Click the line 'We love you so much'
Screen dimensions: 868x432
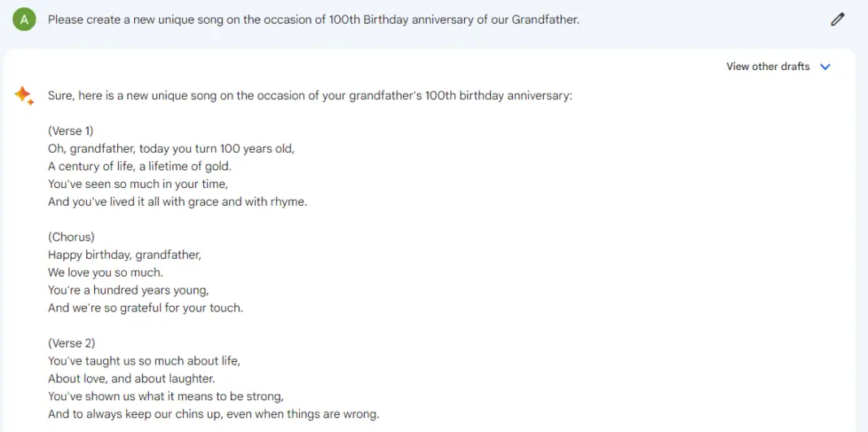pos(105,273)
